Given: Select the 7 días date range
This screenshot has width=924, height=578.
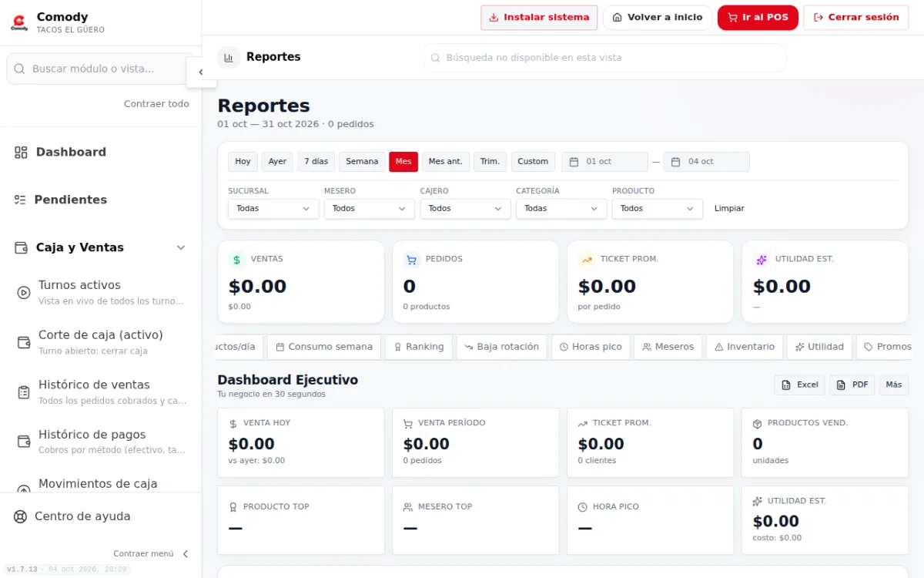Looking at the screenshot, I should (316, 162).
